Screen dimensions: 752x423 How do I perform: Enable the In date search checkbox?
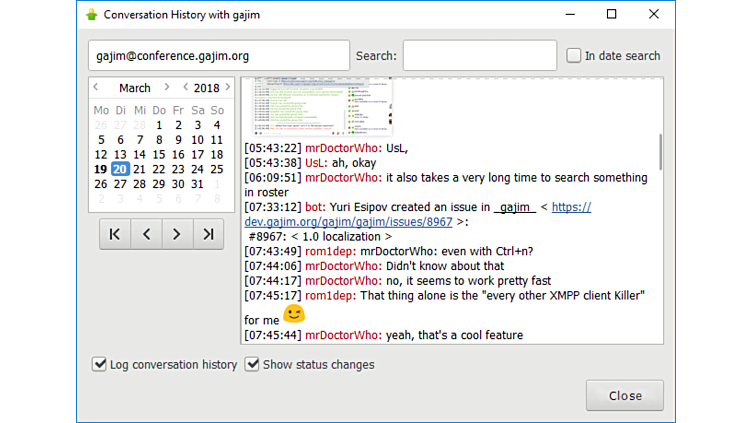574,56
